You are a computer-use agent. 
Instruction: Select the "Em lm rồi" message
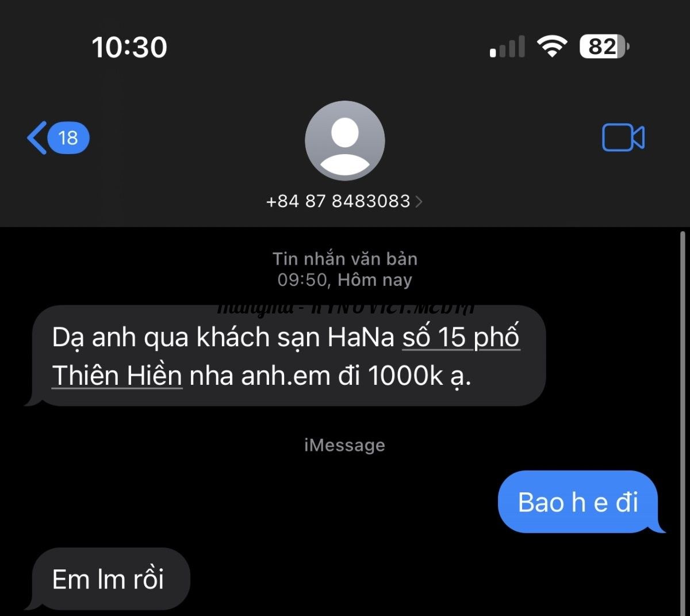click(109, 579)
